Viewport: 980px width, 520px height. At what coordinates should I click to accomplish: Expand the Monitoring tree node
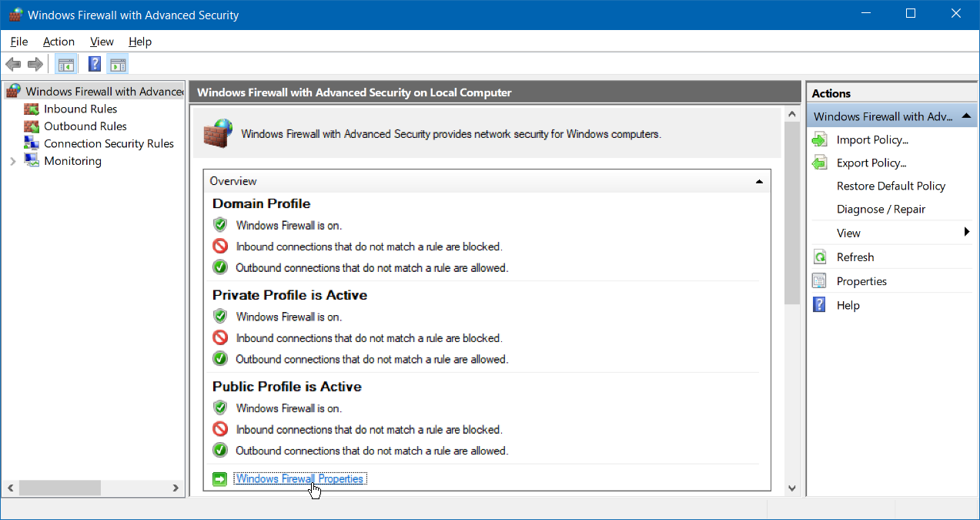click(13, 161)
